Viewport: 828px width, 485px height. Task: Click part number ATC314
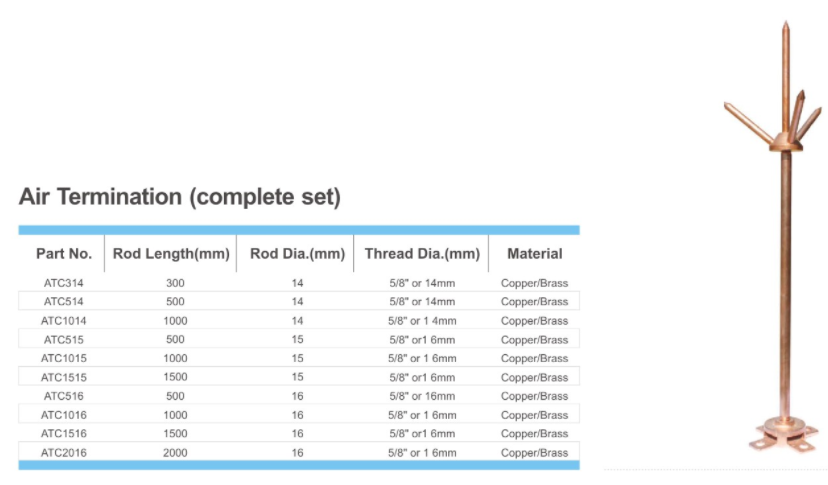[62, 283]
